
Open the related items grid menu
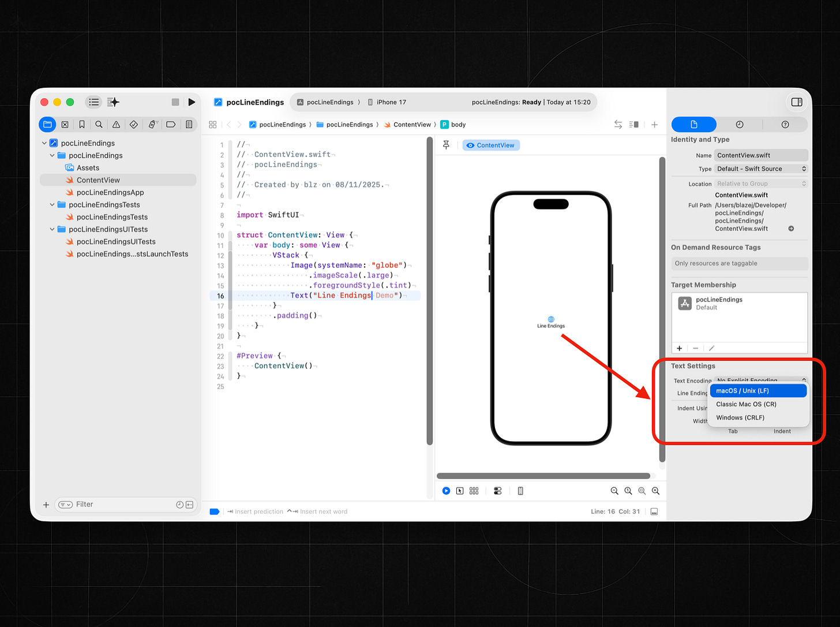tap(212, 125)
